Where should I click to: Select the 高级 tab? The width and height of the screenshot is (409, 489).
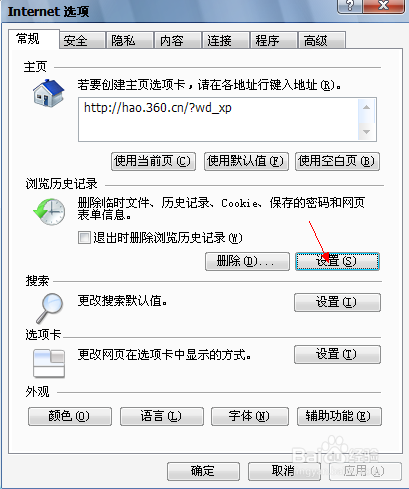pos(322,41)
